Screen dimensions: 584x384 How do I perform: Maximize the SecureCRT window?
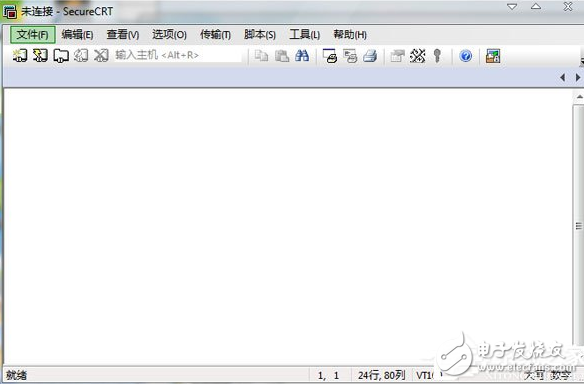pyautogui.click(x=536, y=6)
